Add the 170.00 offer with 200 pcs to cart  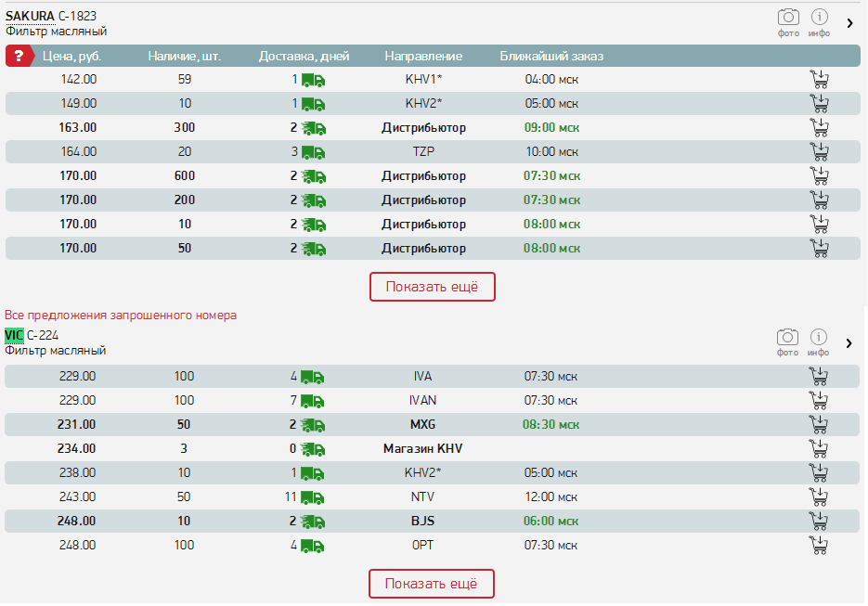[x=820, y=200]
